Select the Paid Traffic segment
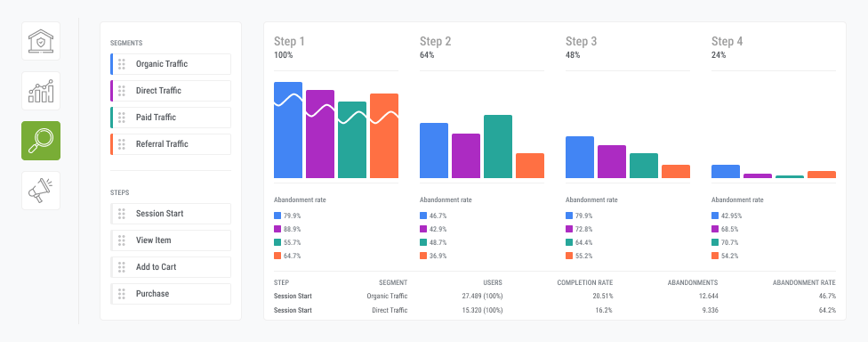The height and width of the screenshot is (342, 868). pyautogui.click(x=171, y=118)
